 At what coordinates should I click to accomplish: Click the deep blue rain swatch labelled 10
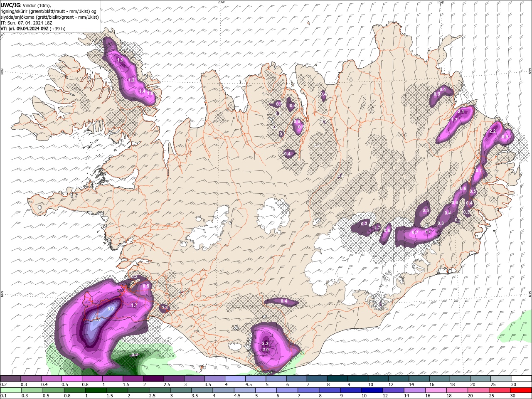tap(372, 390)
